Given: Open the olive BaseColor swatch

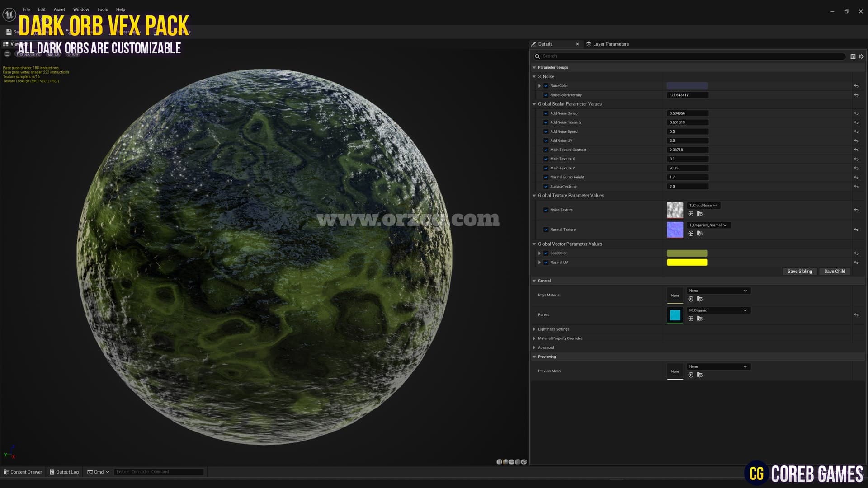Looking at the screenshot, I should tap(687, 253).
